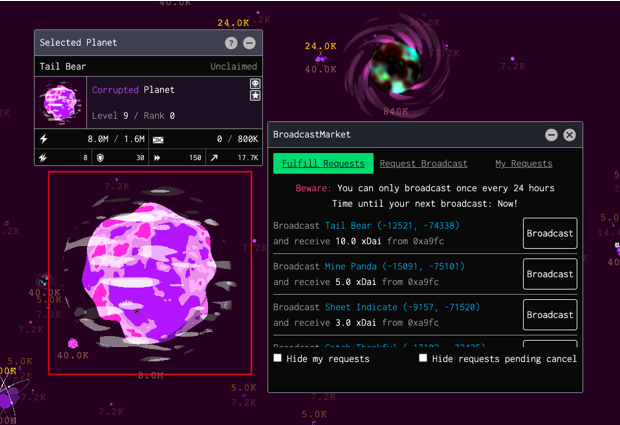Switch to Request Broadcast tab
Viewport: 620px width, 425px height.
click(x=423, y=163)
